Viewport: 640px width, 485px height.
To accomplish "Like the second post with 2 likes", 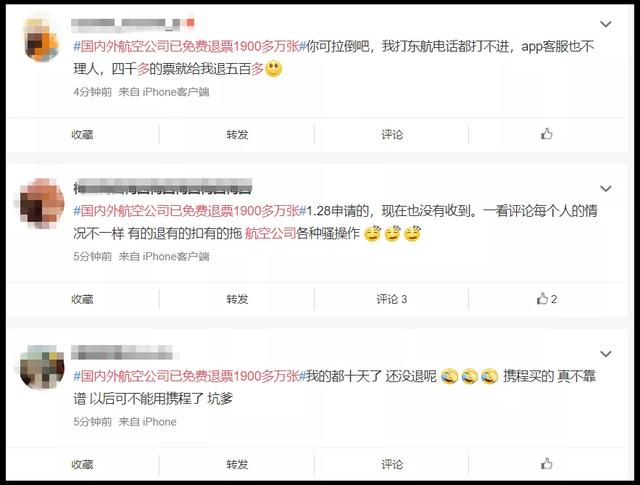I will point(547,299).
